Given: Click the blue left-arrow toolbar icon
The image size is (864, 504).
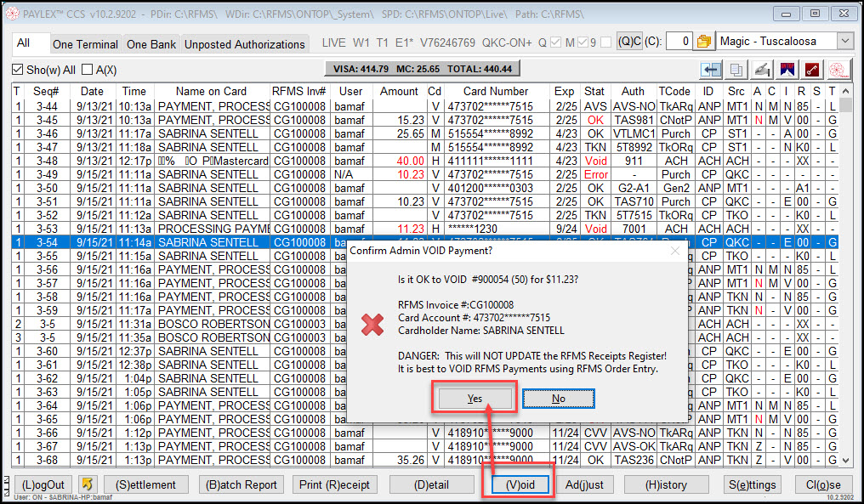Looking at the screenshot, I should [711, 70].
